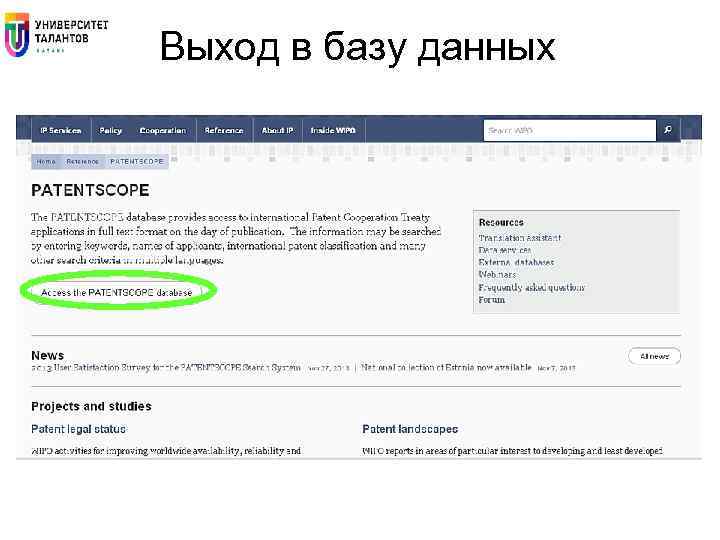
Task: Open Data services resource link
Action: pos(505,250)
